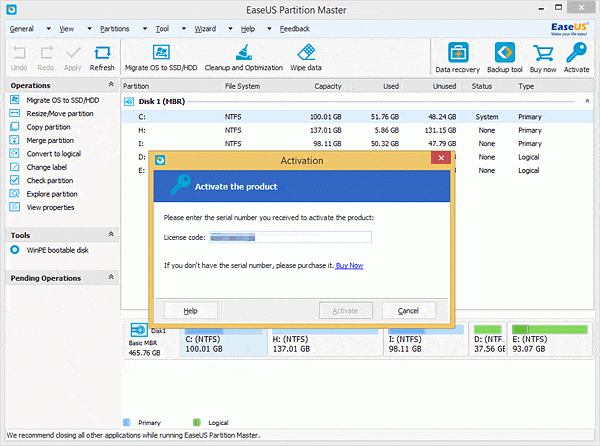Refresh the disk list
The width and height of the screenshot is (600, 446).
102,58
